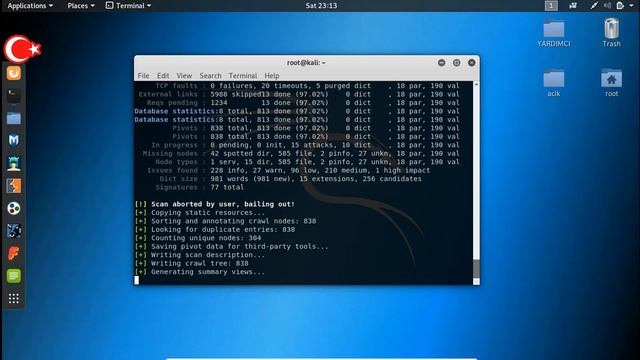Viewport: 640px width, 360px height.
Task: Switch to workspace 1 indicator
Action: point(551,5)
